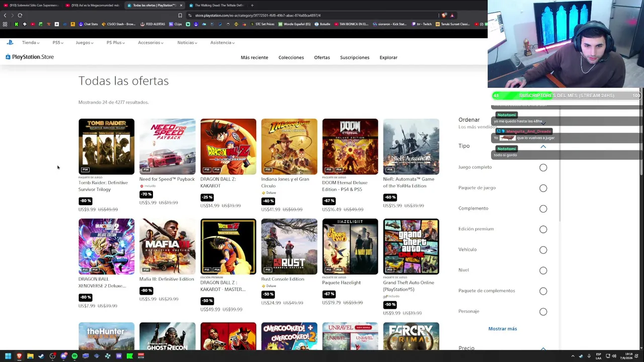644x362 pixels.
Task: Click the subscriber goal progress bar on stream
Action: pyautogui.click(x=567, y=96)
